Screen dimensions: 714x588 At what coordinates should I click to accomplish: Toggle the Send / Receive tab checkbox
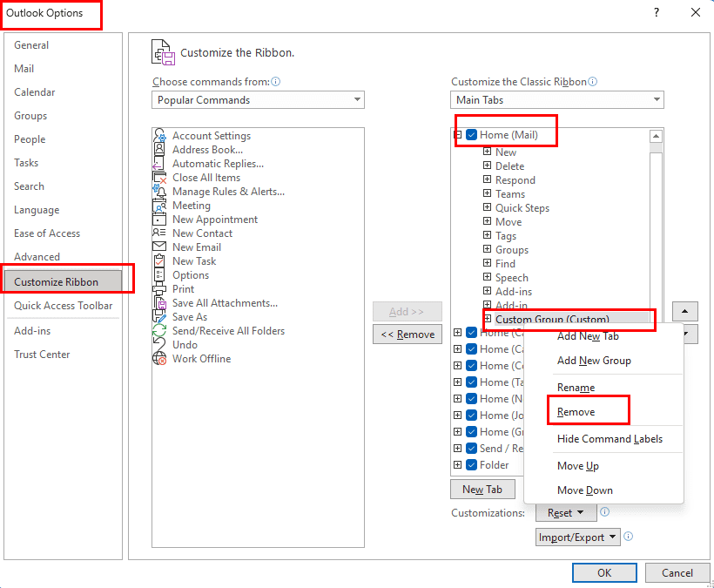pyautogui.click(x=471, y=448)
